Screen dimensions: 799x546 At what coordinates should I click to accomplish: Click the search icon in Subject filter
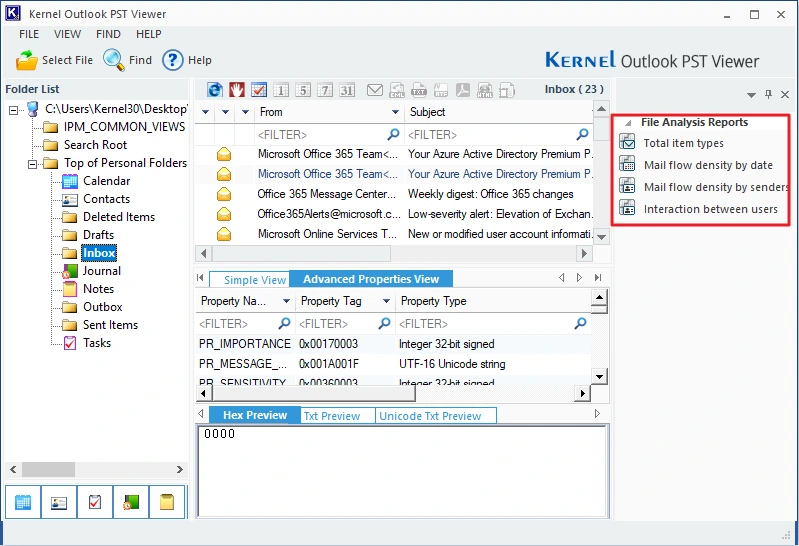[582, 135]
